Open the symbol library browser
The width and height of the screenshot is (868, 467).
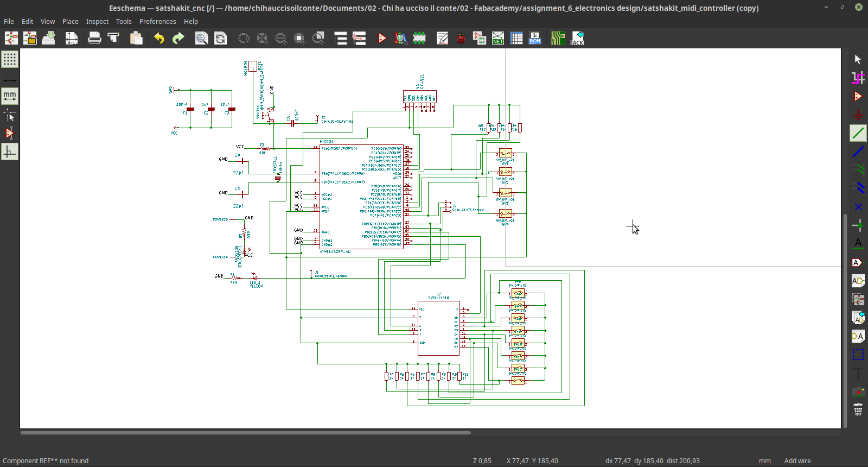click(400, 38)
